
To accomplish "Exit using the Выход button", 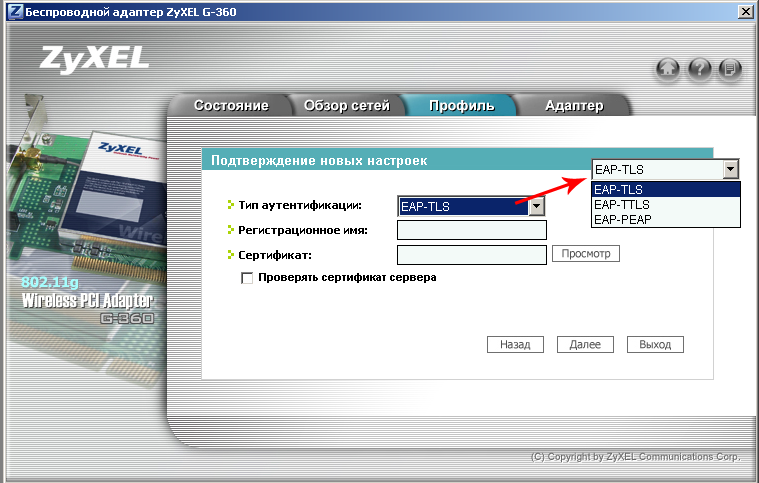I will 655,345.
